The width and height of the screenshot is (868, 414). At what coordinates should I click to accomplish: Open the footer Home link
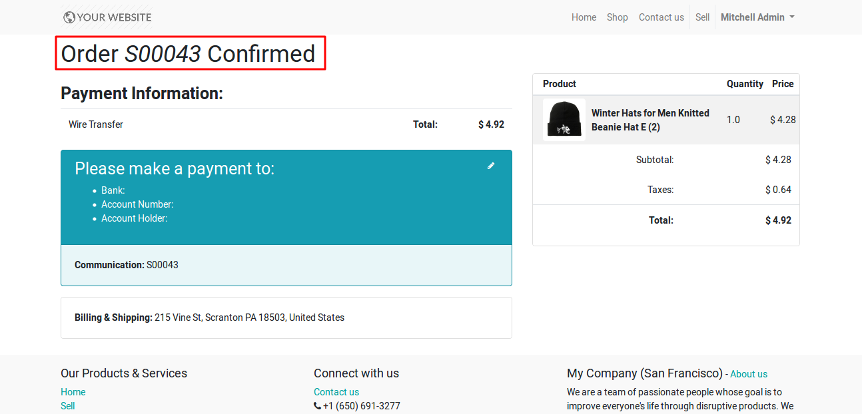[x=73, y=392]
